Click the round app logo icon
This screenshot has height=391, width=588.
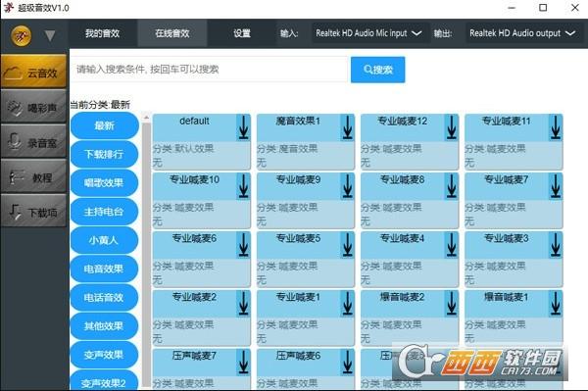[21, 36]
